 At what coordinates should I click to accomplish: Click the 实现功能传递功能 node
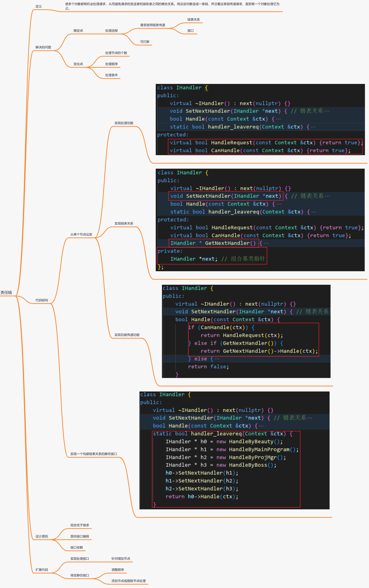(x=127, y=335)
